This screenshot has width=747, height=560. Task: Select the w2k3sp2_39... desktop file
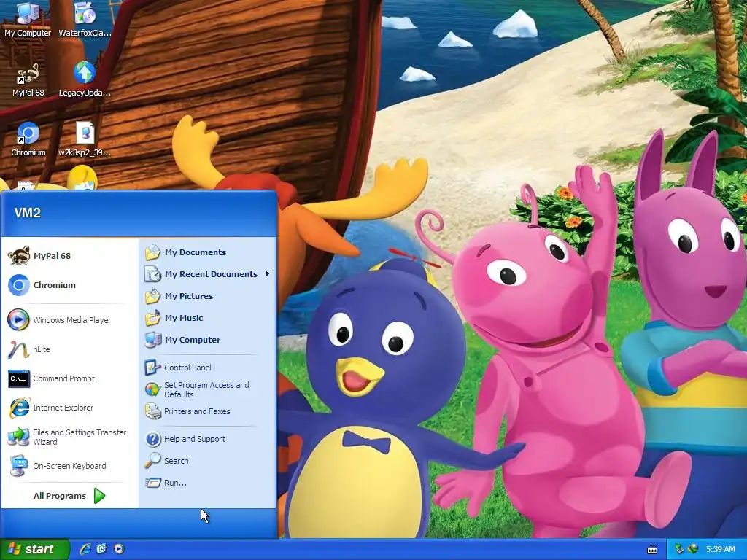[85, 139]
